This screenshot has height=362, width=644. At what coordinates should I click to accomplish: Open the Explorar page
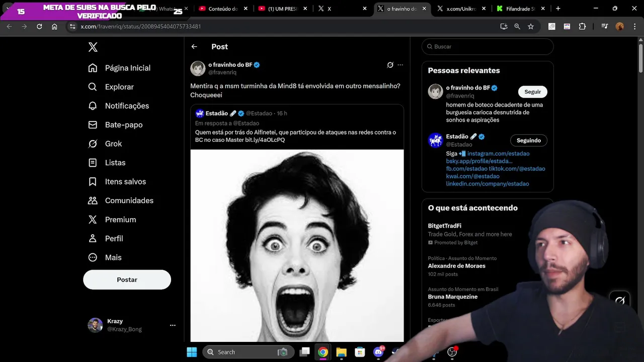point(111,87)
